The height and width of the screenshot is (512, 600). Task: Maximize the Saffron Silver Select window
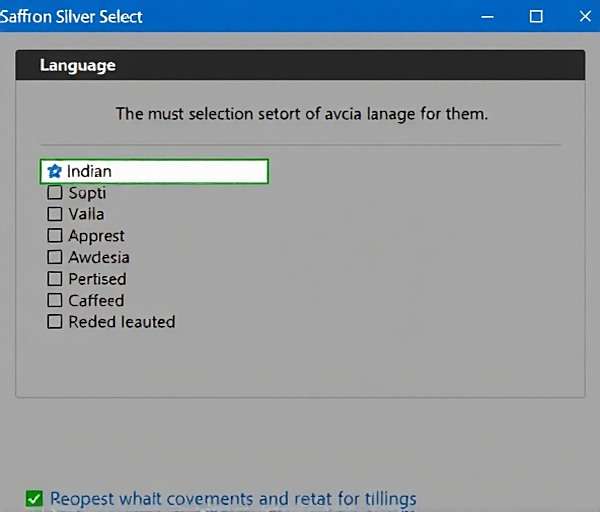tap(536, 16)
